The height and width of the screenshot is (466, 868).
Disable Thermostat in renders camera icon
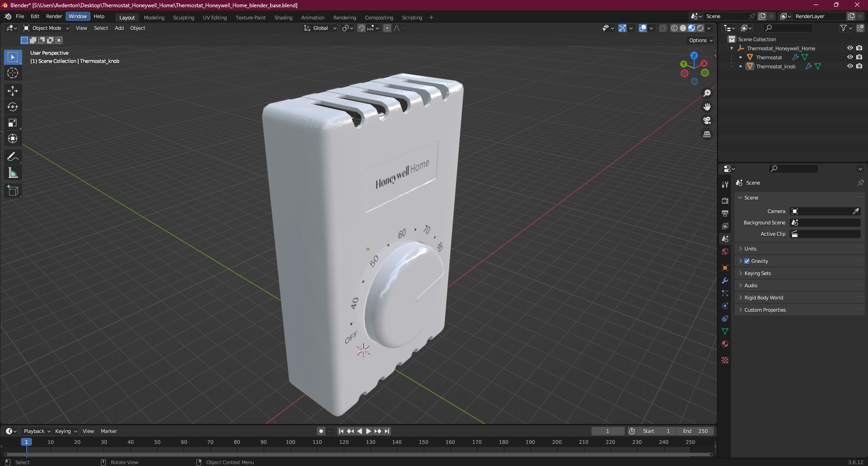859,57
